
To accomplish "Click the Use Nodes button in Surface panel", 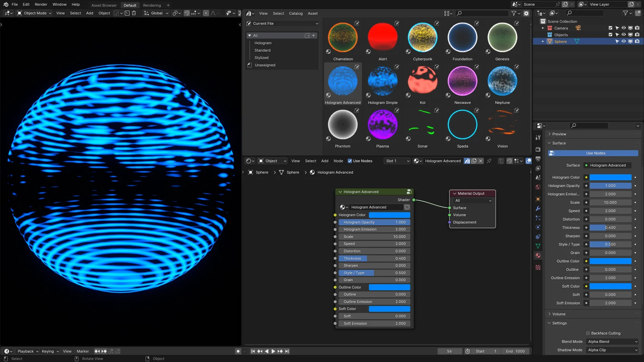I will (x=595, y=153).
